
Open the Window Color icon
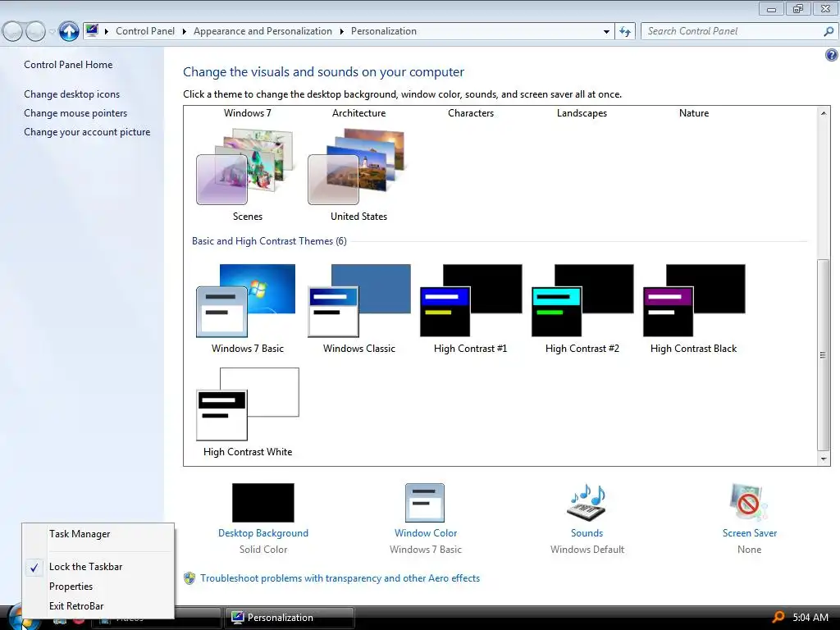coord(425,503)
